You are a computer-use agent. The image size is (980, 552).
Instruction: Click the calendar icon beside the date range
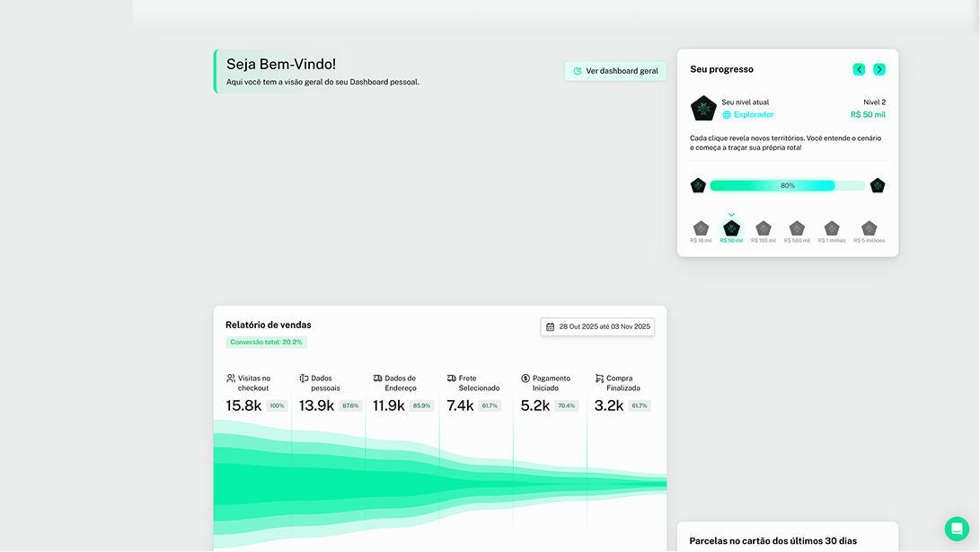(551, 326)
